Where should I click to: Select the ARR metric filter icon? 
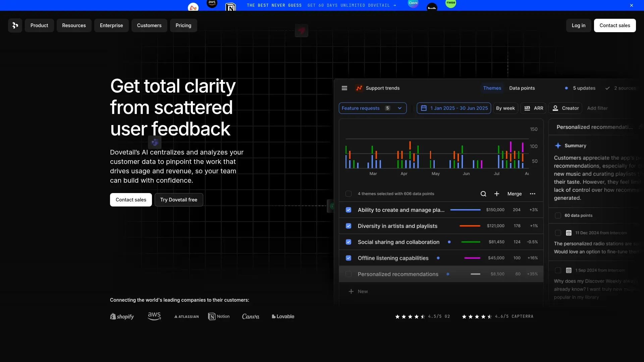click(528, 108)
